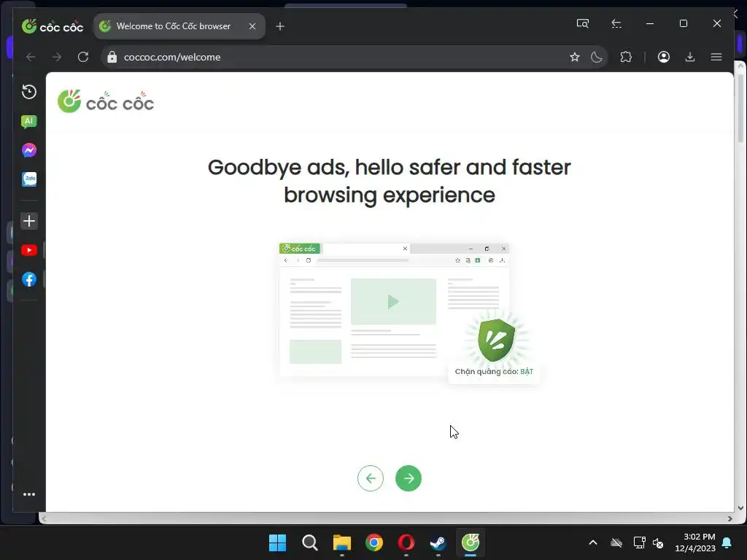This screenshot has height=560, width=747.
Task: Open the Windows Start menu
Action: pos(277,542)
